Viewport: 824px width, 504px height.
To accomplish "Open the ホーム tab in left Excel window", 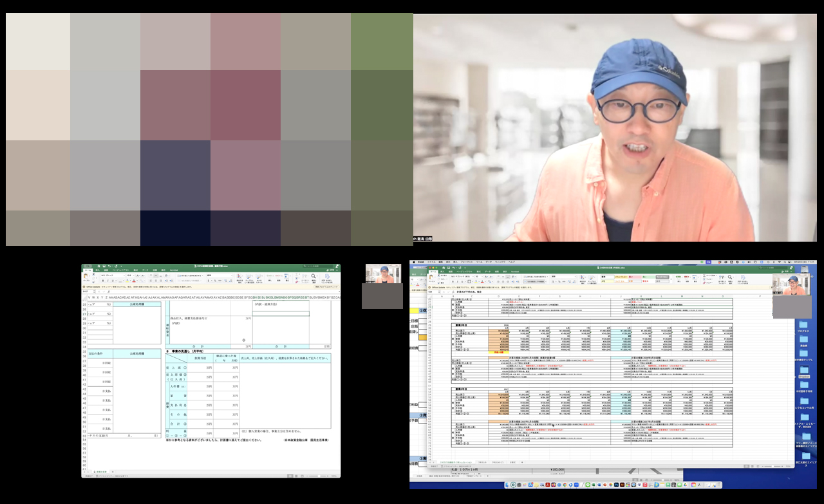I will coord(88,270).
